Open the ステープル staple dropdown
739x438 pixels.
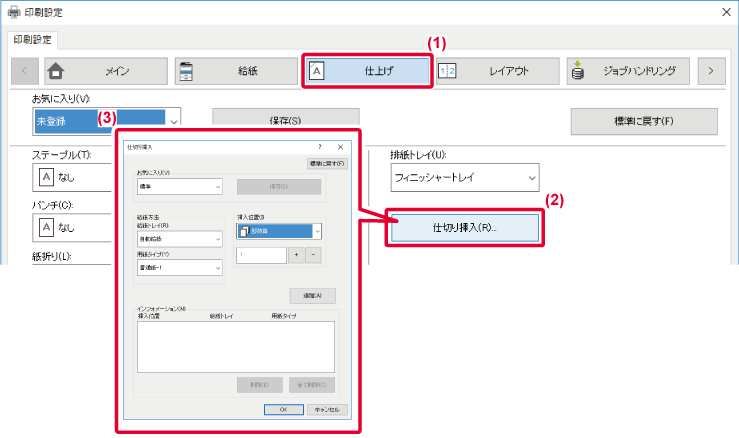coord(69,178)
